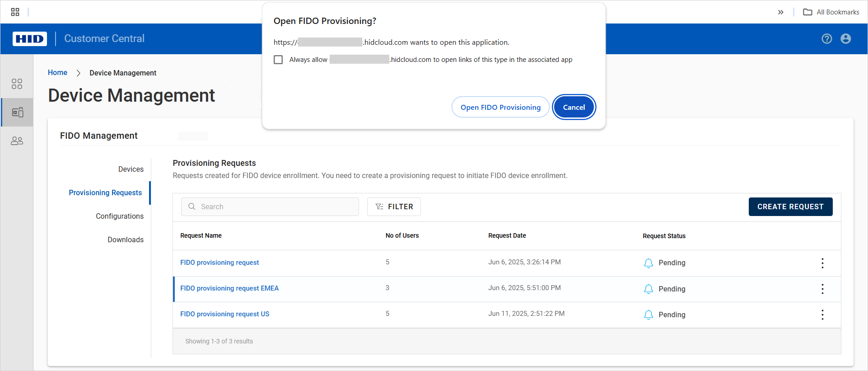Click the provisioning requests Search field
The width and height of the screenshot is (868, 371).
(270, 207)
